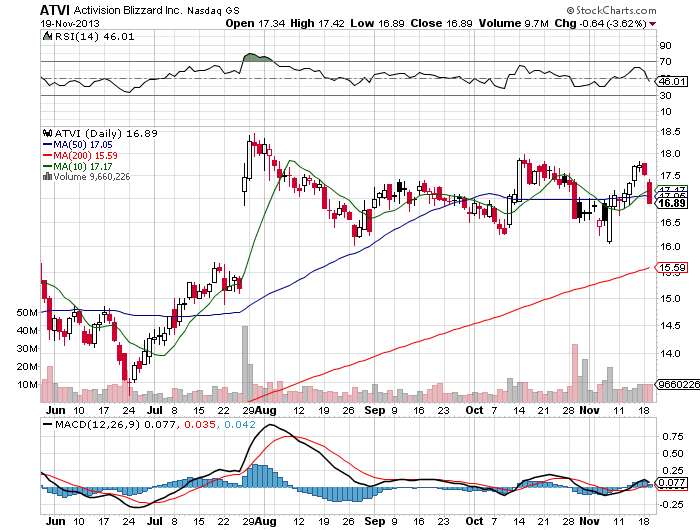Image resolution: width=700 pixels, height=530 pixels.
Task: Click the 0.75 MACD axis label
Action: pos(673,437)
